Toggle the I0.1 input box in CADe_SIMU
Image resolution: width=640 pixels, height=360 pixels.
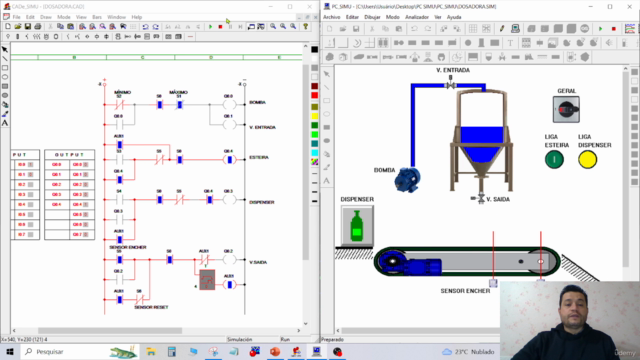click(30, 175)
